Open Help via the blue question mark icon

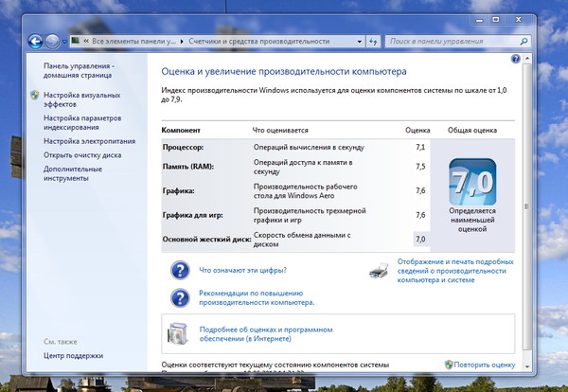516,59
